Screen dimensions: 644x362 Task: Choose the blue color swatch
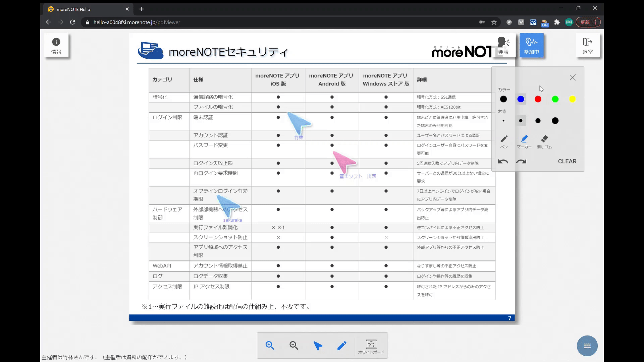click(521, 99)
